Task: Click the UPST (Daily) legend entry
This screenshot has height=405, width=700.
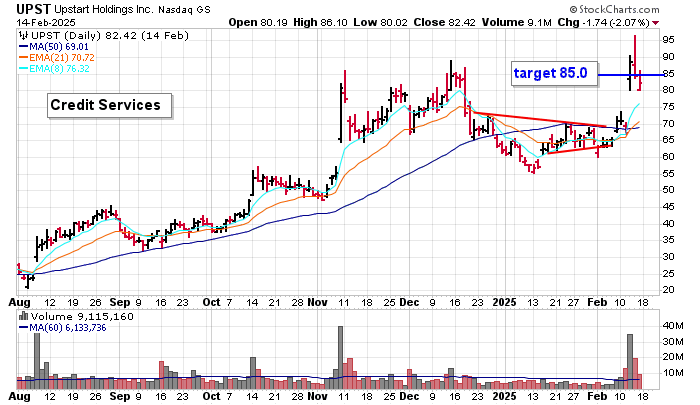Action: point(95,33)
